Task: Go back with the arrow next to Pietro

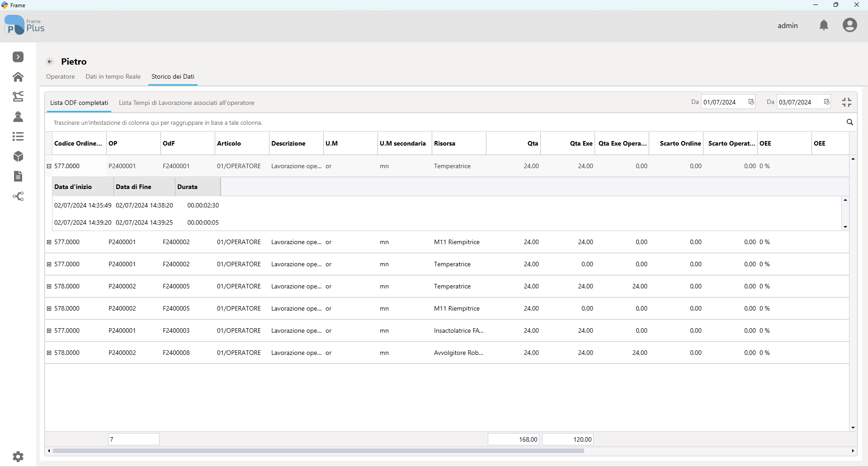Action: coord(50,61)
